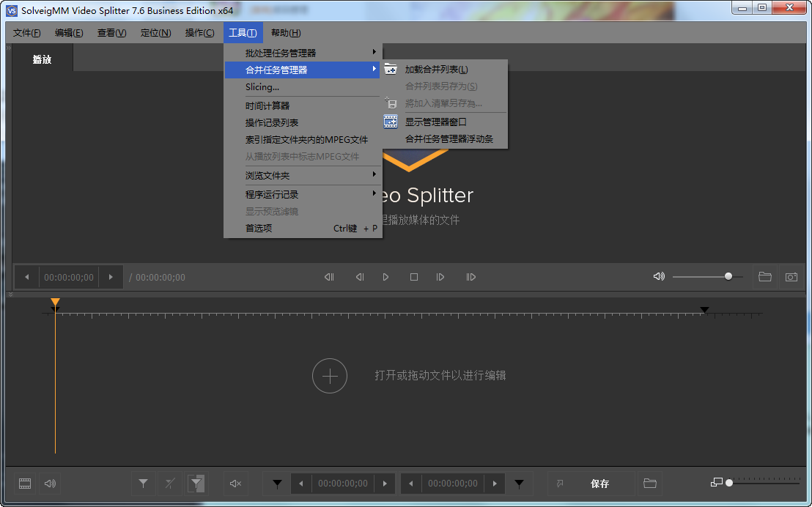The image size is (812, 507).
Task: Click the 保存 save button
Action: [600, 484]
